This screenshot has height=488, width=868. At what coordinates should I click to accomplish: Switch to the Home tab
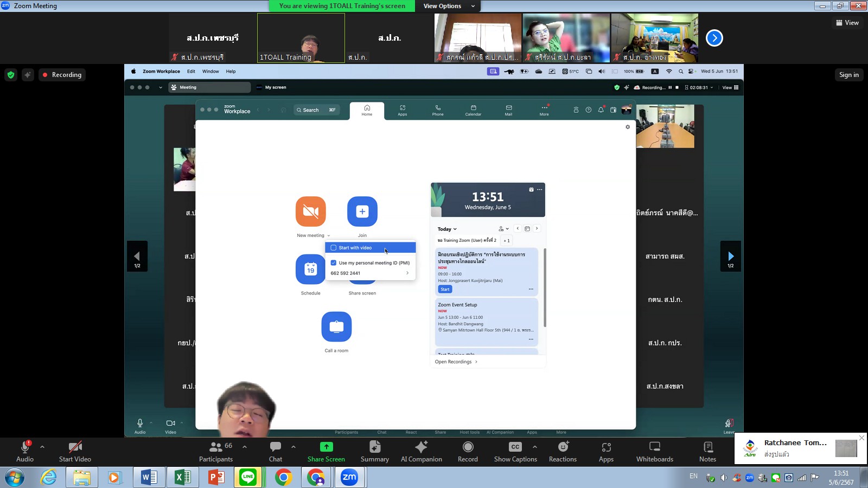367,110
